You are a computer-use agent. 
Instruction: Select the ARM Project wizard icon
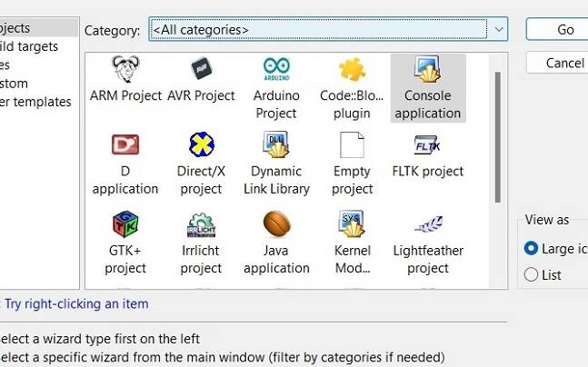[x=125, y=69]
